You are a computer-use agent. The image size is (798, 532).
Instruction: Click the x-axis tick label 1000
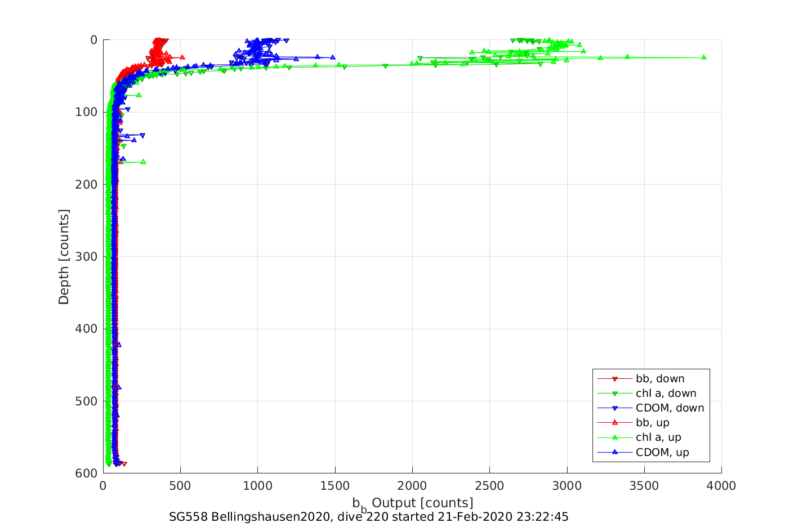[x=257, y=486]
